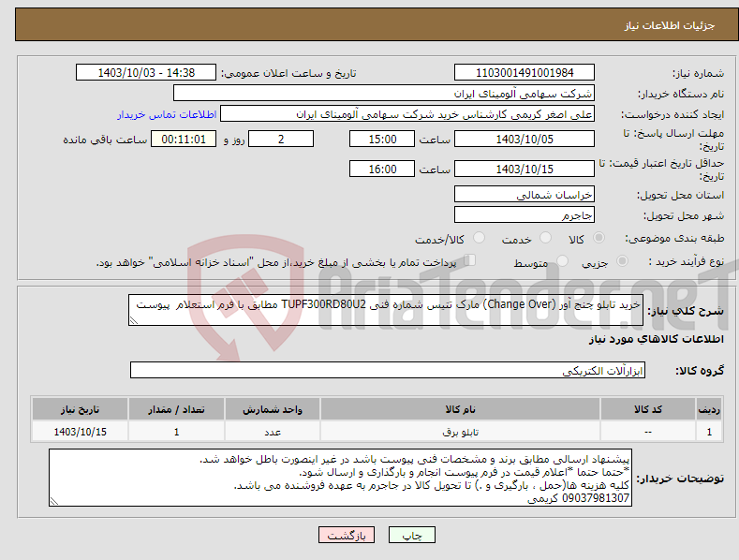Click the deadline time field 15:00
739x560 pixels.
(382, 139)
